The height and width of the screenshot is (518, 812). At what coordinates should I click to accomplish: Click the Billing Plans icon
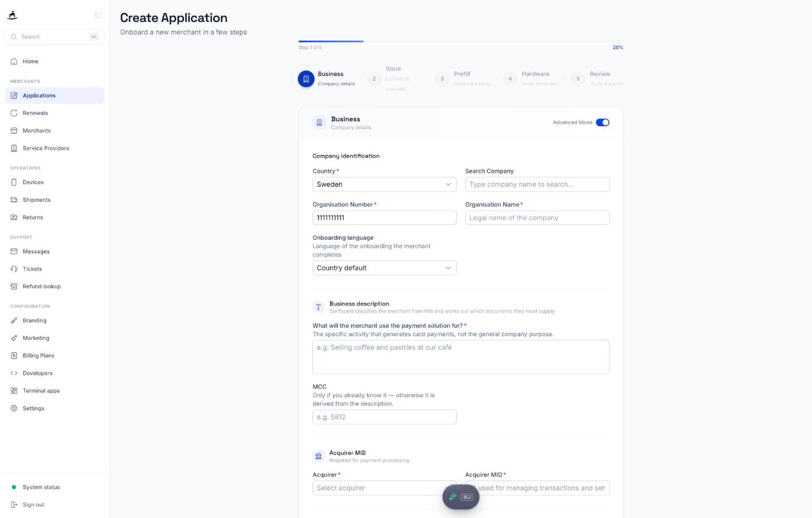tap(14, 356)
